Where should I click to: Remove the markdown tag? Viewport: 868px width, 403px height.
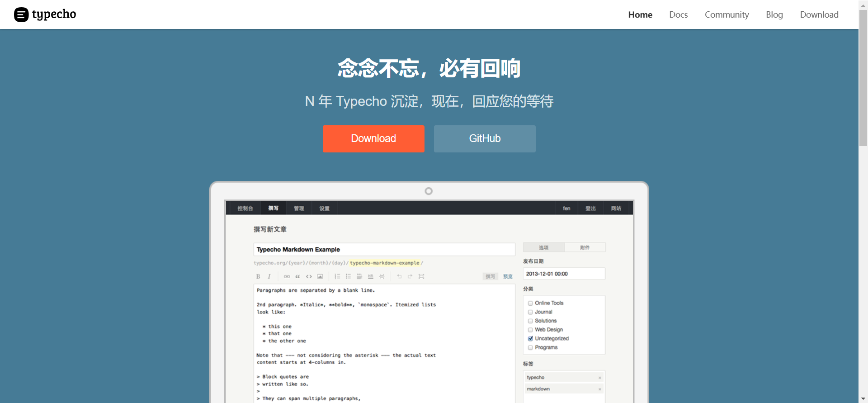tap(600, 389)
